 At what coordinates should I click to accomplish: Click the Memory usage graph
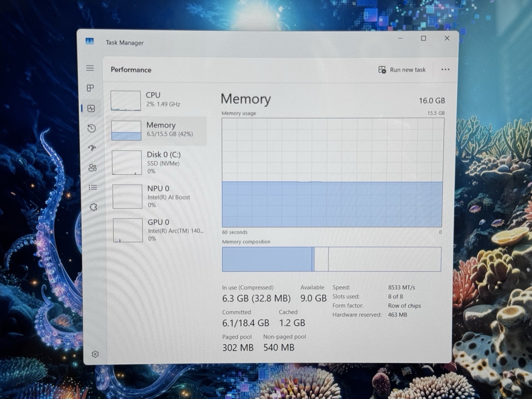(332, 173)
